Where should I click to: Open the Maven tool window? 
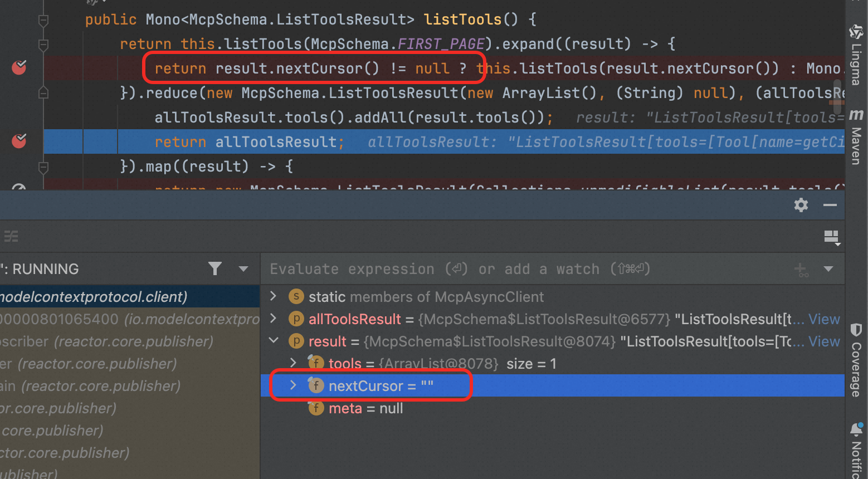click(856, 136)
